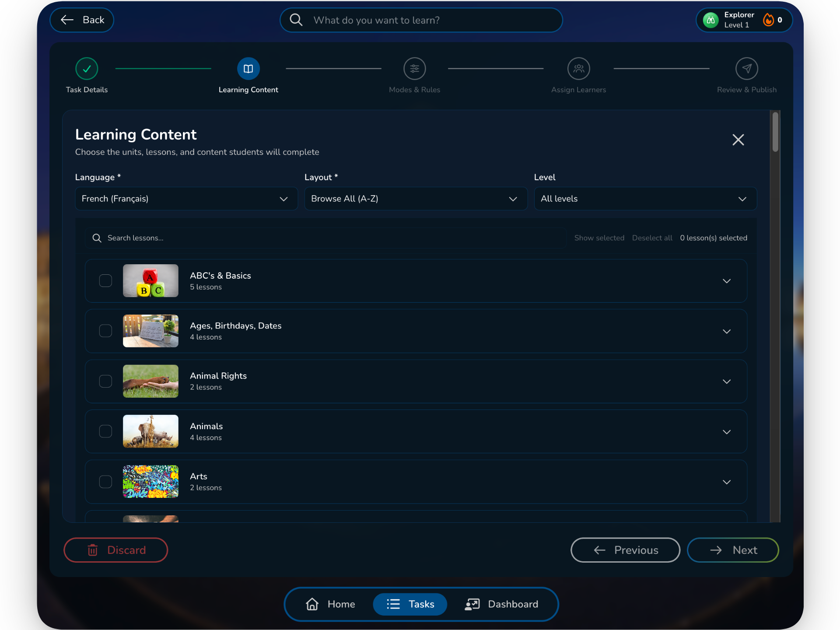Go to the Home tab label

pos(341,604)
